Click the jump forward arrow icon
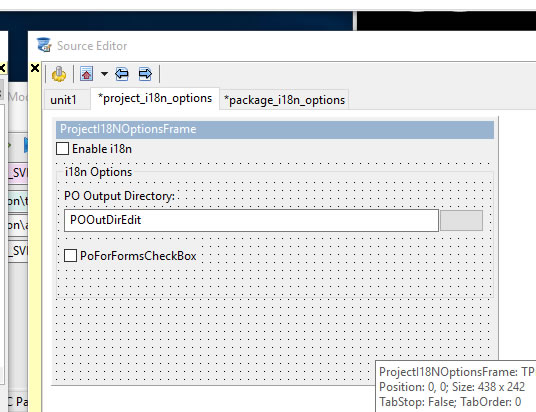The height and width of the screenshot is (412, 536). click(145, 74)
